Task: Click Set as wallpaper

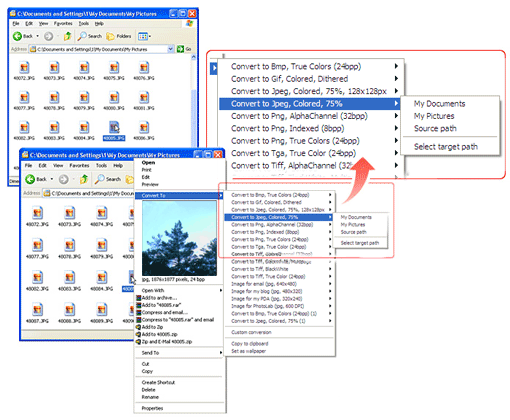Action: [249, 351]
